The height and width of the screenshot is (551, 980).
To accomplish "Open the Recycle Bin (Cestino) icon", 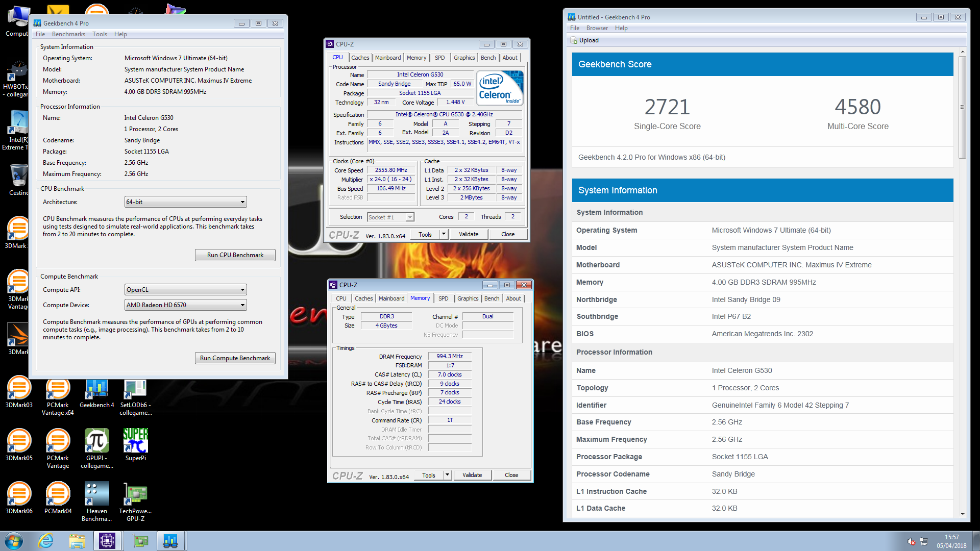I will pyautogui.click(x=19, y=180).
